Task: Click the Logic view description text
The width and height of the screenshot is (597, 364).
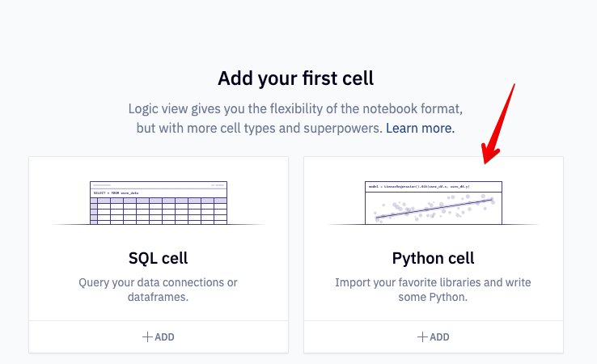Action: pos(295,118)
